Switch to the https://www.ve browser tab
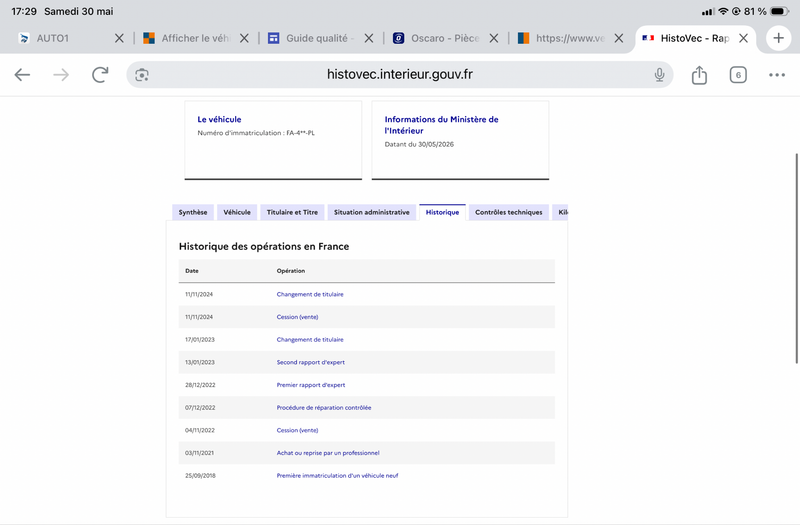This screenshot has height=525, width=800. 570,38
